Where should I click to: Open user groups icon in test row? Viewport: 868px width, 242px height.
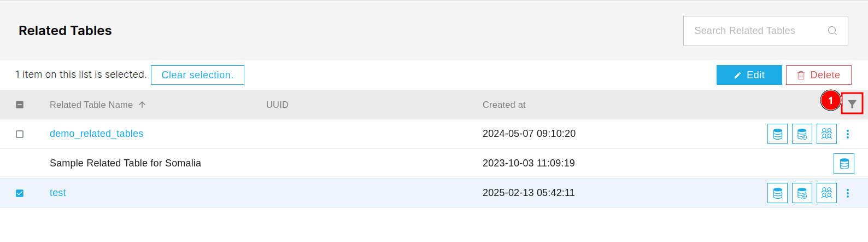point(826,193)
